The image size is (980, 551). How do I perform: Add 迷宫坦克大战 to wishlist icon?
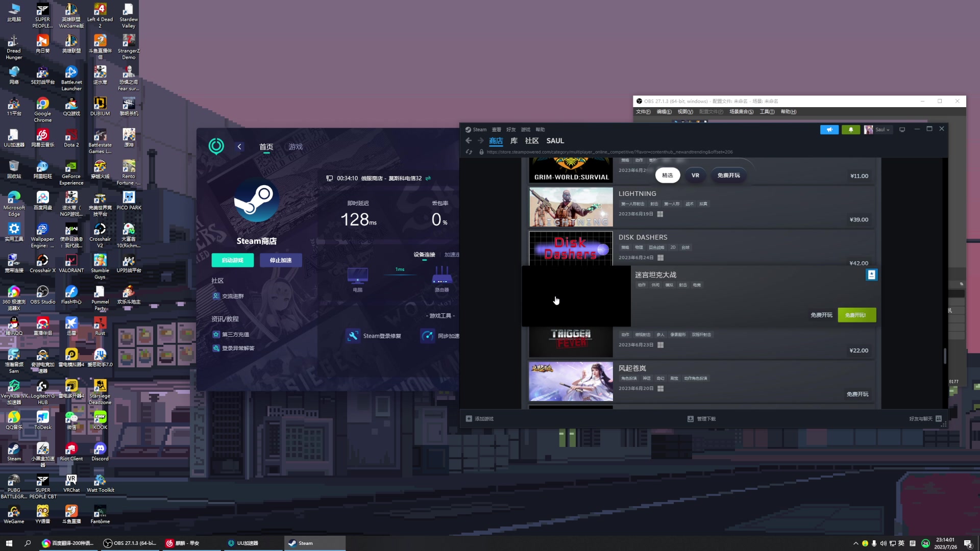pos(871,275)
